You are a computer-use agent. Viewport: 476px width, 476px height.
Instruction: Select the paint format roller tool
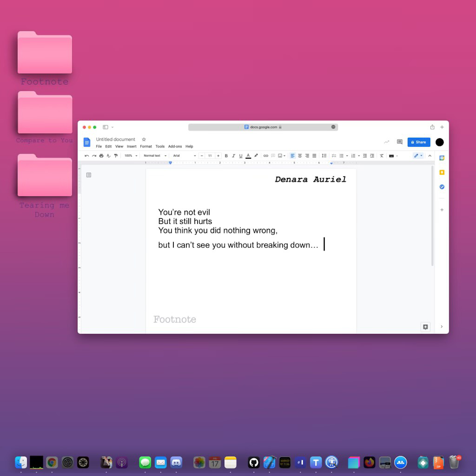coord(116,156)
